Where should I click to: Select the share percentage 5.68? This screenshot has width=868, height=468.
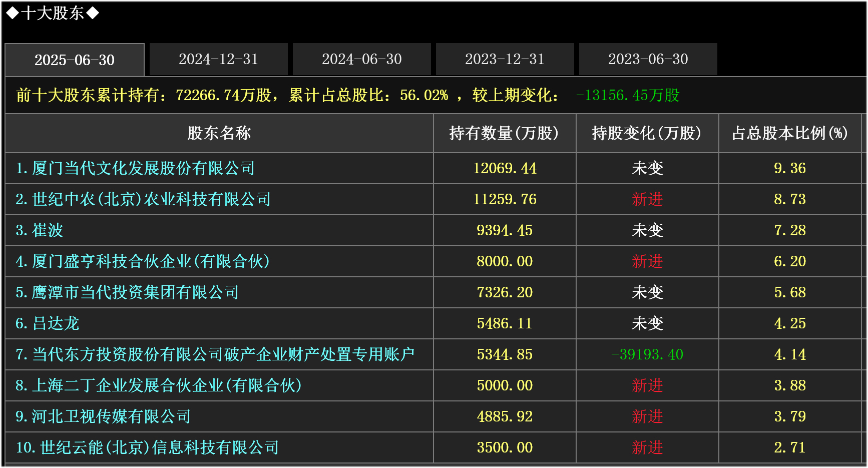(x=790, y=292)
